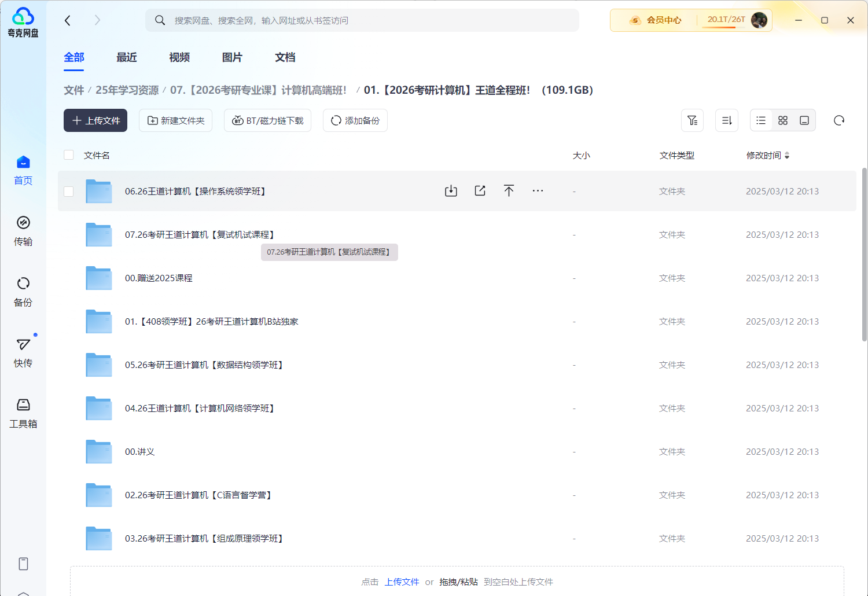The width and height of the screenshot is (868, 596).
Task: Open the Toolbox sidebar section
Action: coord(23,413)
